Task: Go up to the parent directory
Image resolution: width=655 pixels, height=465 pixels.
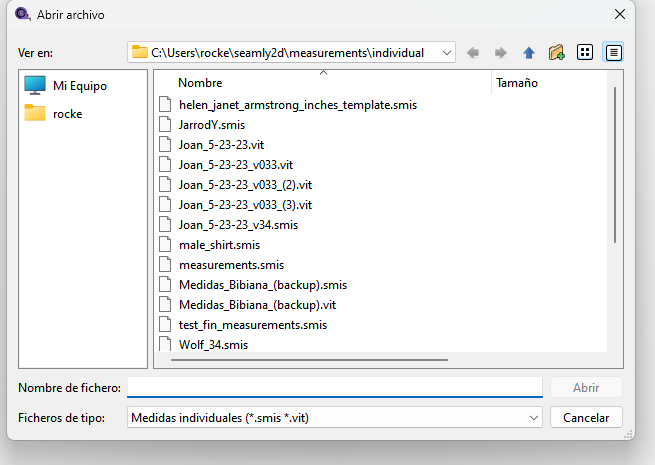Action: coord(528,52)
